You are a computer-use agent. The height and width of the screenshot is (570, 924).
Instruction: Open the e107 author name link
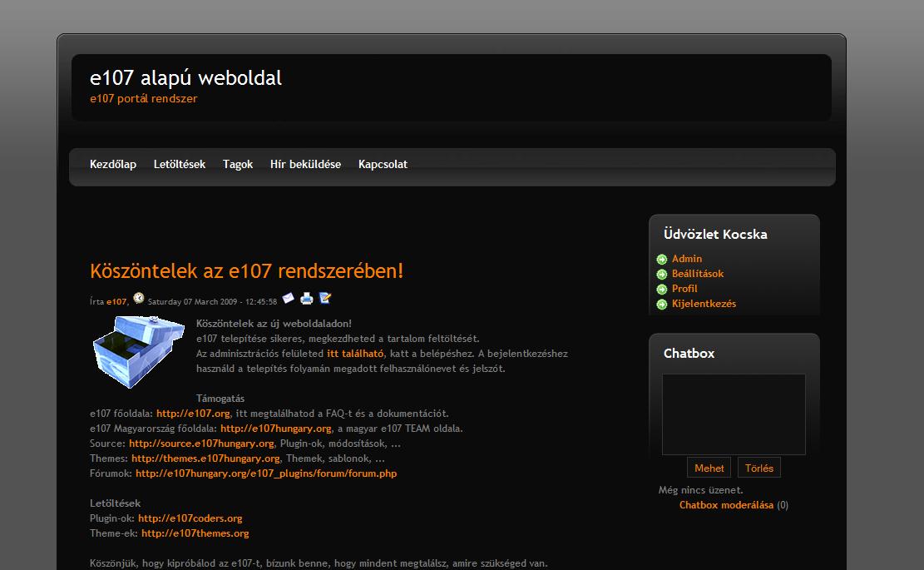[x=116, y=302]
